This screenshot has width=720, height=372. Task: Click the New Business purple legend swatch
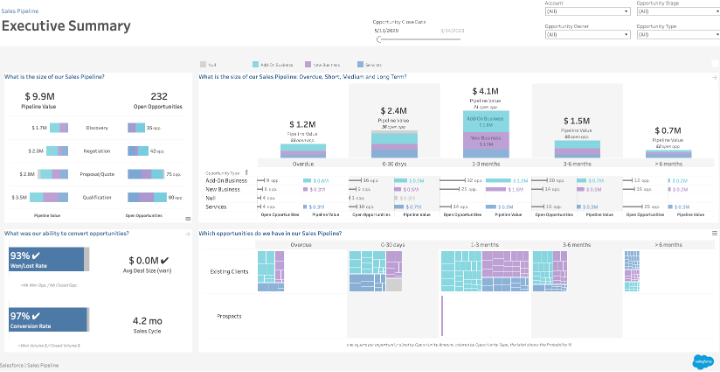pyautogui.click(x=308, y=65)
